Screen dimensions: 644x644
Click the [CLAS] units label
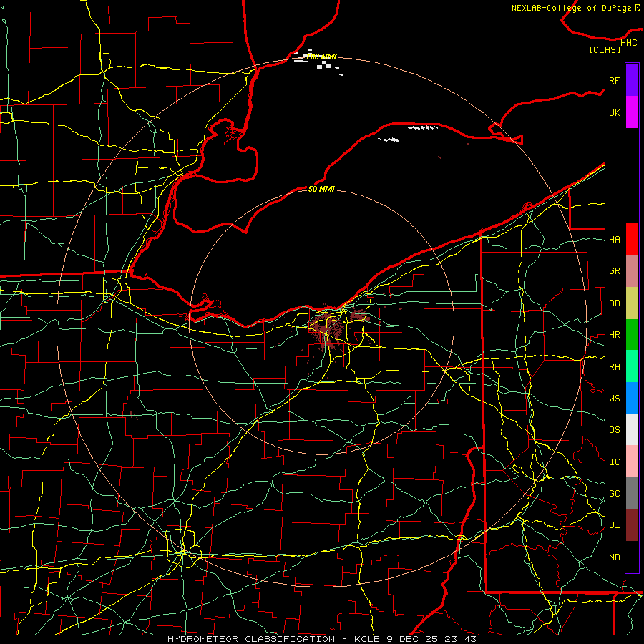tap(605, 49)
